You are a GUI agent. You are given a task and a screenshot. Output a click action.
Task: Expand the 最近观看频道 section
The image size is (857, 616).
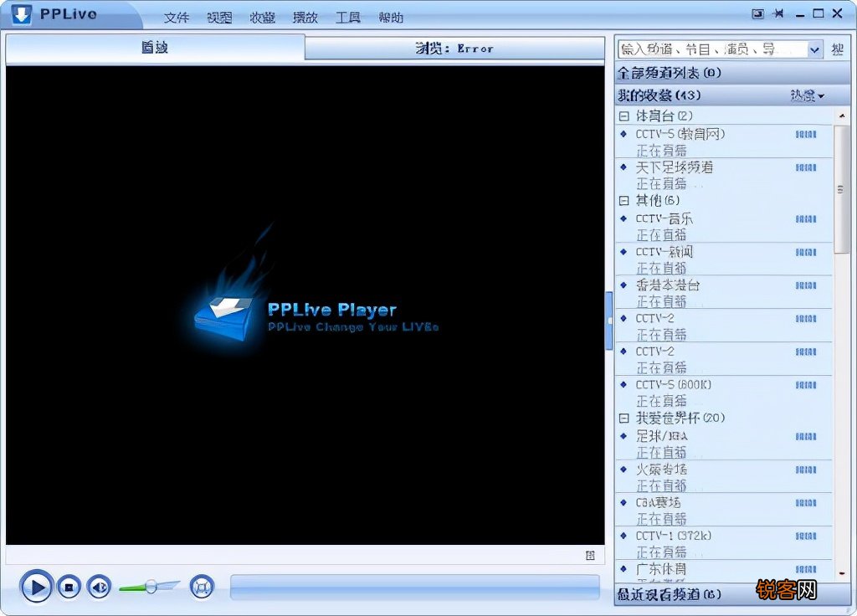coord(732,595)
